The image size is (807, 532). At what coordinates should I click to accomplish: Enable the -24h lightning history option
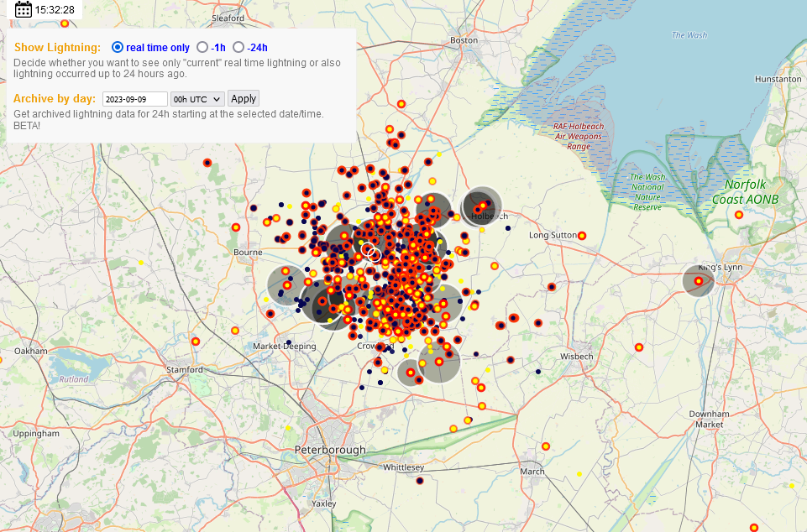(x=238, y=47)
